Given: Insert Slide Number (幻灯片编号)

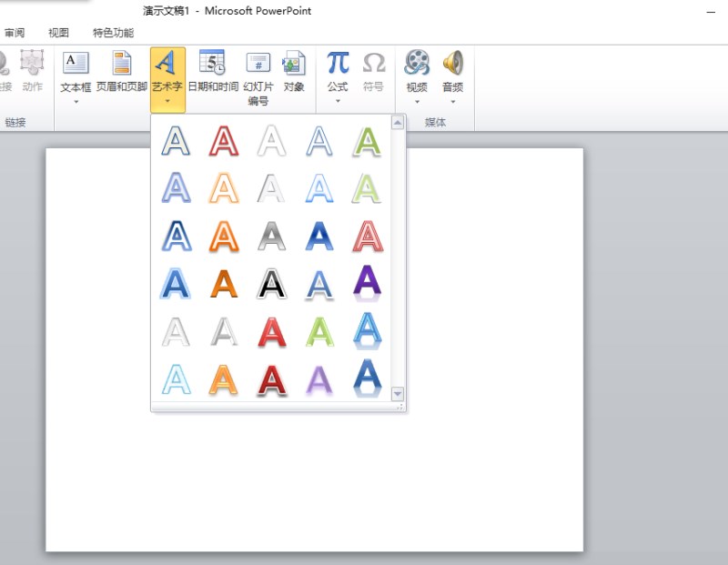Looking at the screenshot, I should [x=258, y=78].
